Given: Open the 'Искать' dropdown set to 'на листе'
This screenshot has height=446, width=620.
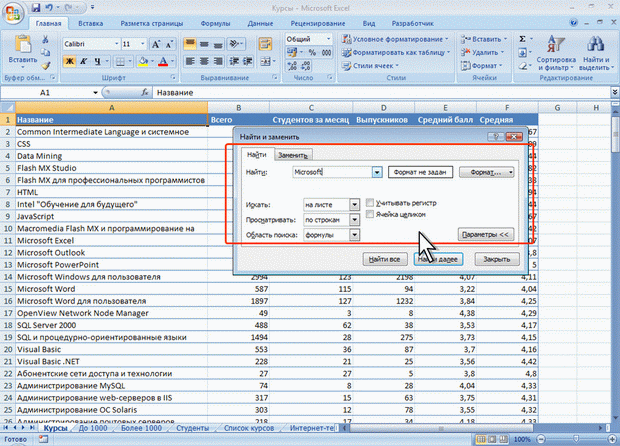Looking at the screenshot, I should click(331, 204).
